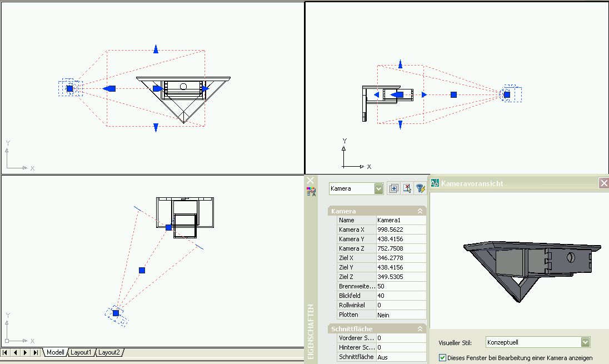Jump to the last layout tab arrow

(36, 352)
